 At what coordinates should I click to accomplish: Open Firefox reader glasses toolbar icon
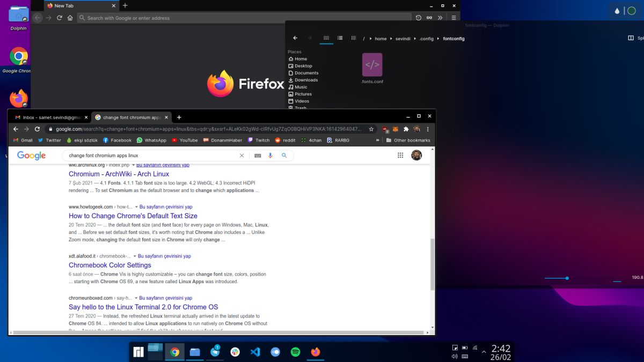click(x=429, y=18)
